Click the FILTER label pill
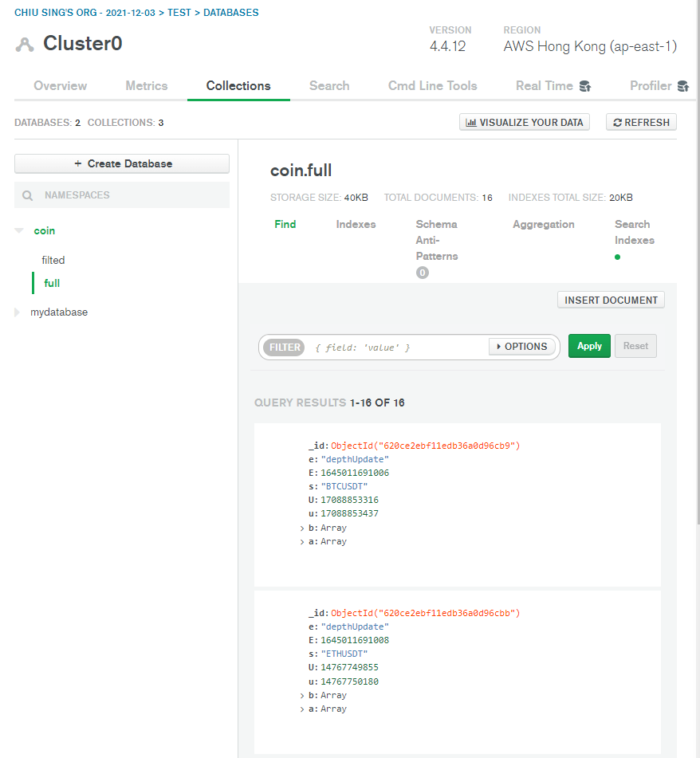700x758 pixels. [285, 347]
